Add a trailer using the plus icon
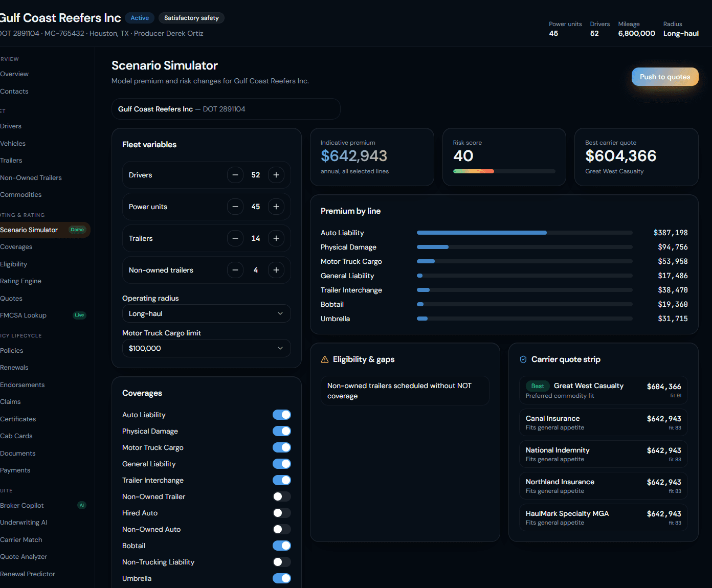Viewport: 712px width, 588px height. (276, 238)
